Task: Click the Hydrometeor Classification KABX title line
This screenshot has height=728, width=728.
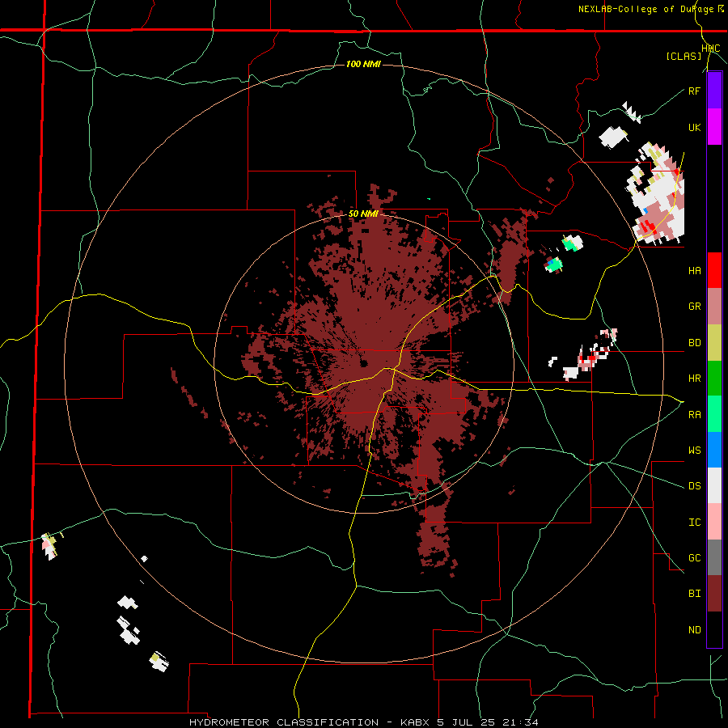Action: point(364,722)
